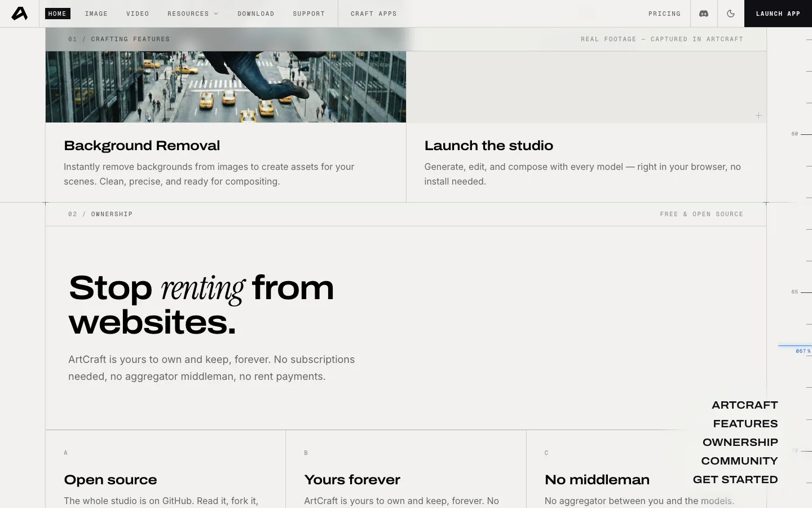The image size is (812, 508).
Task: Click the 65 mark on scroll ruler
Action: pos(795,292)
